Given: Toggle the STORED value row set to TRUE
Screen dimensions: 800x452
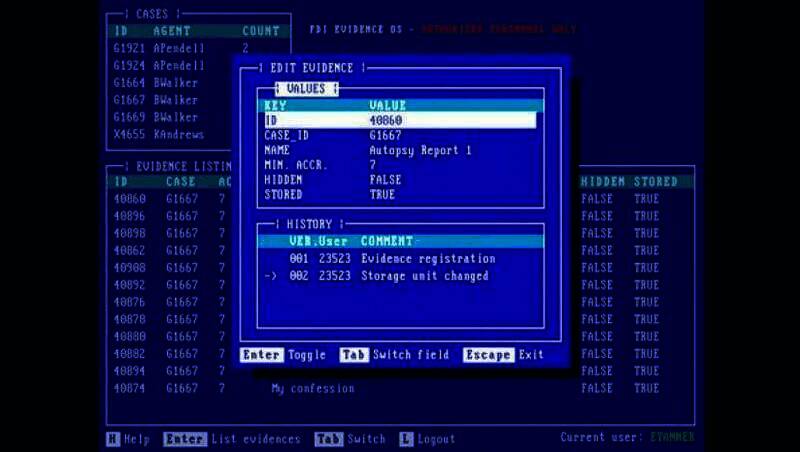Looking at the screenshot, I should tap(398, 195).
